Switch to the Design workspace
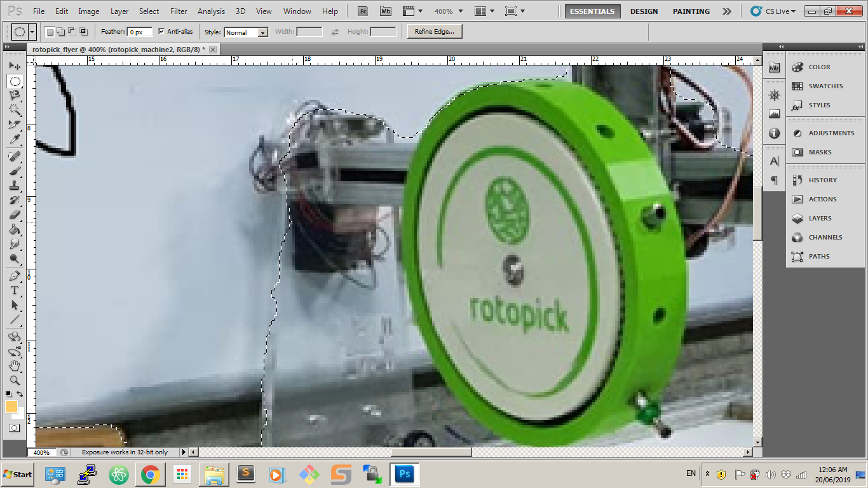The image size is (868, 488). pos(644,11)
